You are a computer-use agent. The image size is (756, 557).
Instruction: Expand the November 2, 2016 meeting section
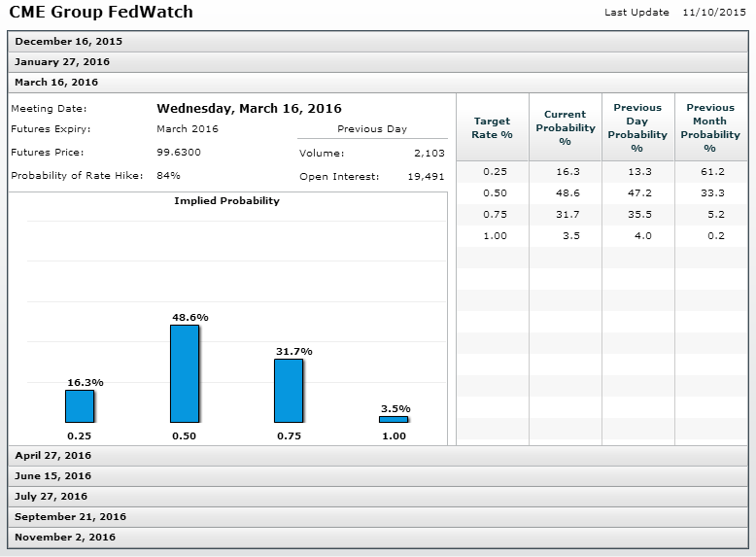point(378,538)
